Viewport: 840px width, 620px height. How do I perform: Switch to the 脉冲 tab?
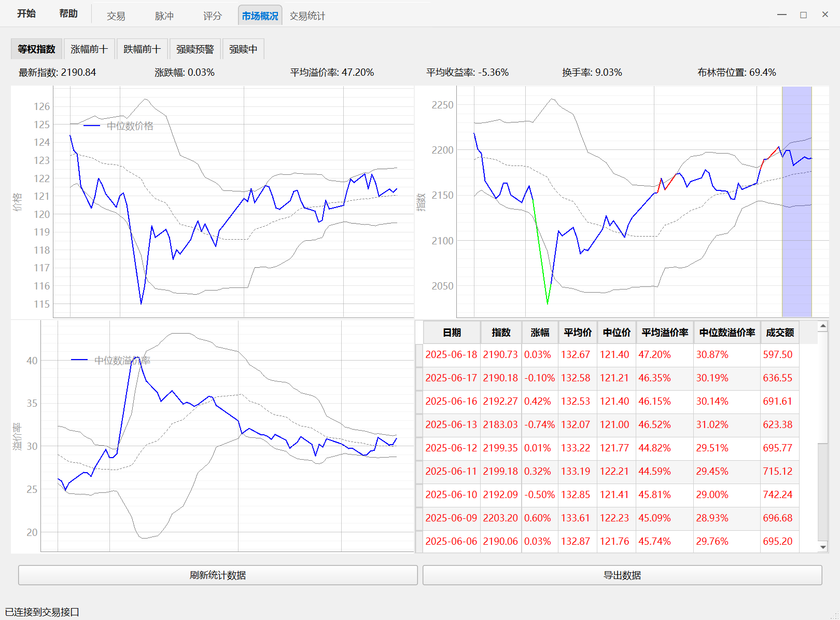point(164,16)
